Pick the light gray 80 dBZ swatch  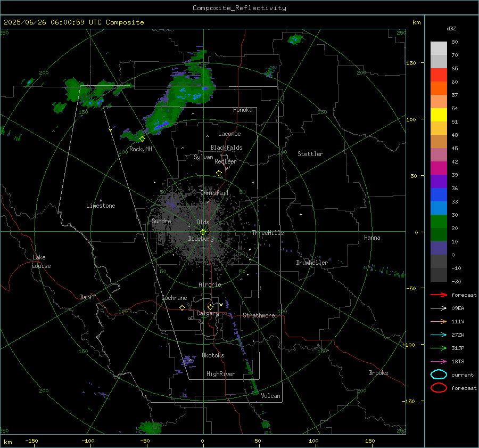tap(439, 48)
